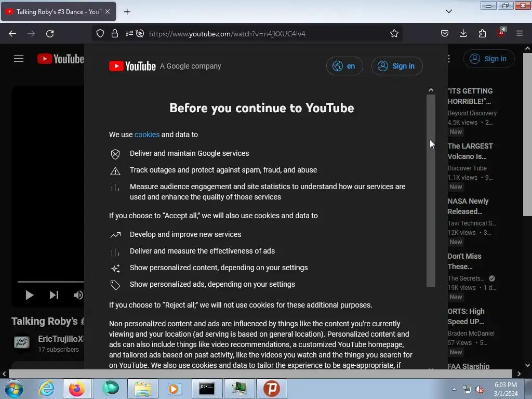Open the YouTube guide hamburger menu
This screenshot has width=532, height=399.
pos(19,59)
